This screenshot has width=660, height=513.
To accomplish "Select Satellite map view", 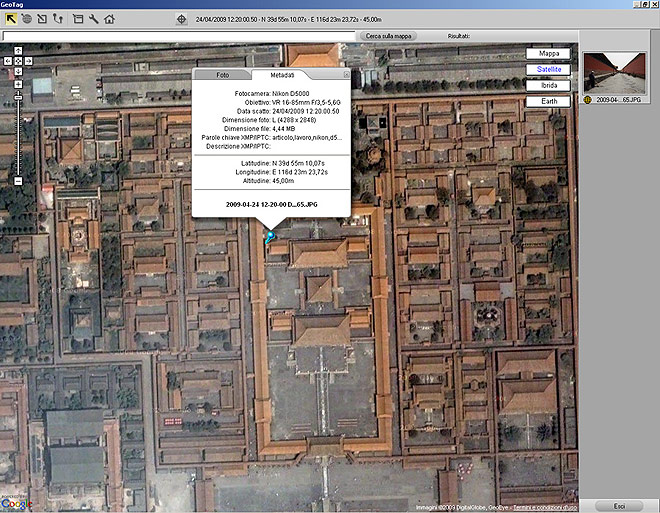I will (x=548, y=69).
